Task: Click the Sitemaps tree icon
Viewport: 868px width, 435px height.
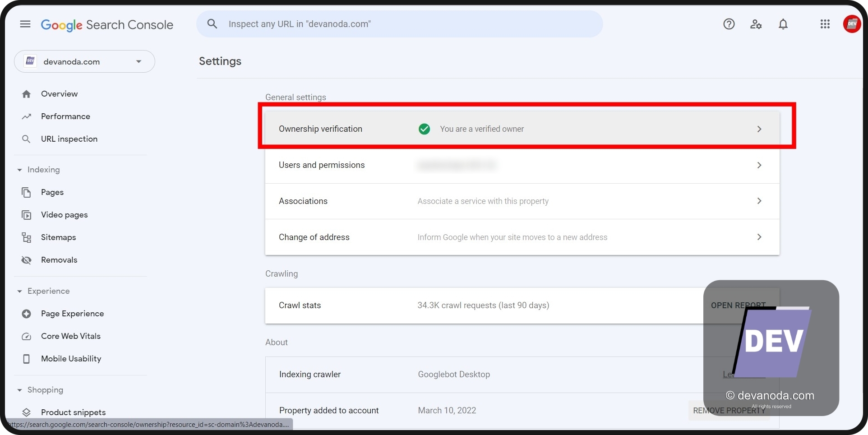Action: (27, 237)
